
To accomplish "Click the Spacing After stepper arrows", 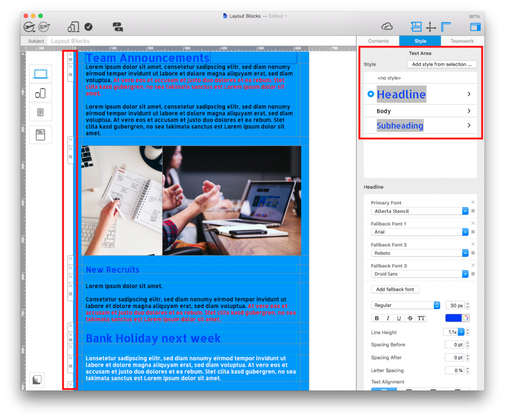I will click(x=468, y=357).
